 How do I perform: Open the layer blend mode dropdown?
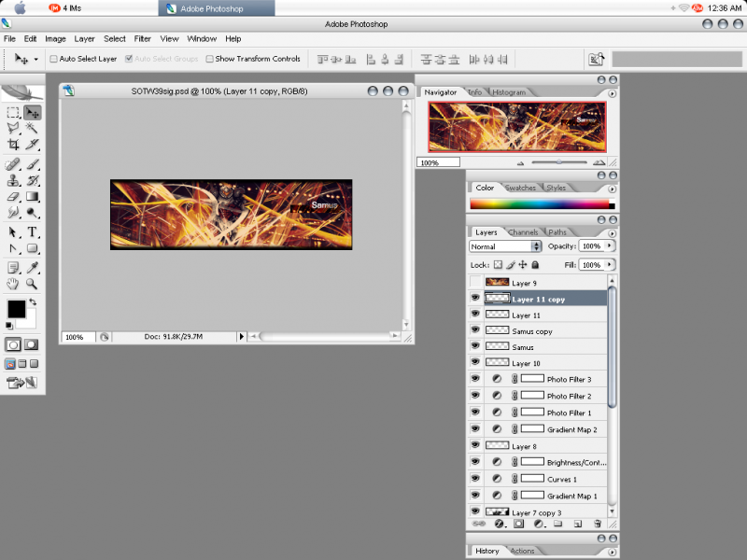pos(505,246)
